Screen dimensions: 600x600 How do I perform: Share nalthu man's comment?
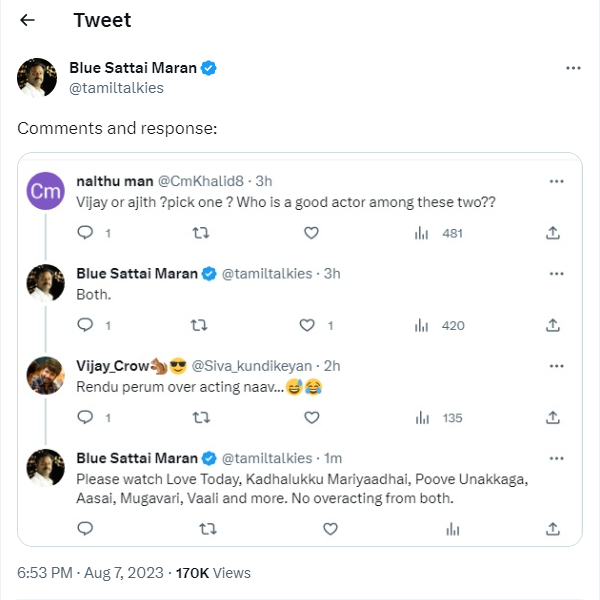click(553, 233)
